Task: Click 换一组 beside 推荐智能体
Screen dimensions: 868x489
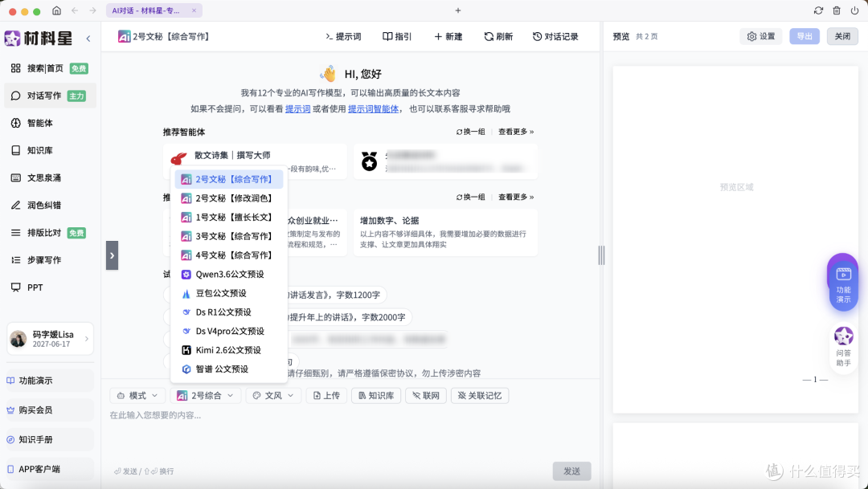Action: click(x=470, y=132)
